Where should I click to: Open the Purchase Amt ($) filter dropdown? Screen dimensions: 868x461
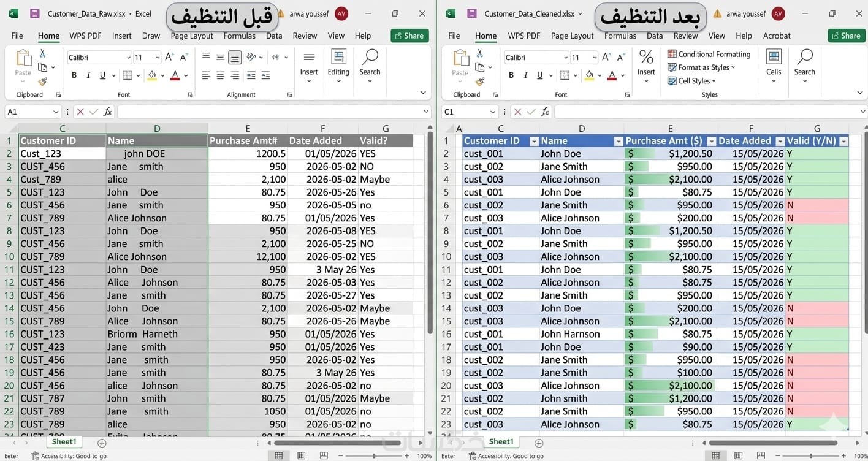point(711,141)
